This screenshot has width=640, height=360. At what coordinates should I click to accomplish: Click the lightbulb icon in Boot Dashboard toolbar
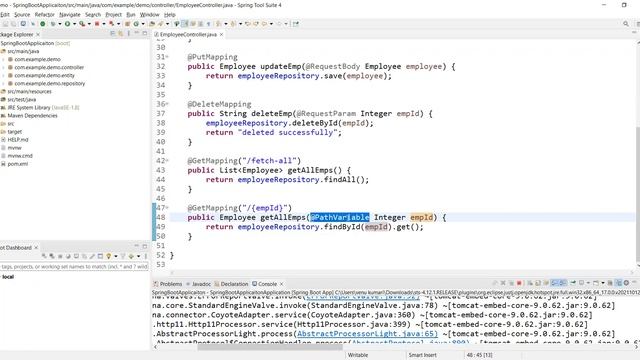click(x=108, y=256)
